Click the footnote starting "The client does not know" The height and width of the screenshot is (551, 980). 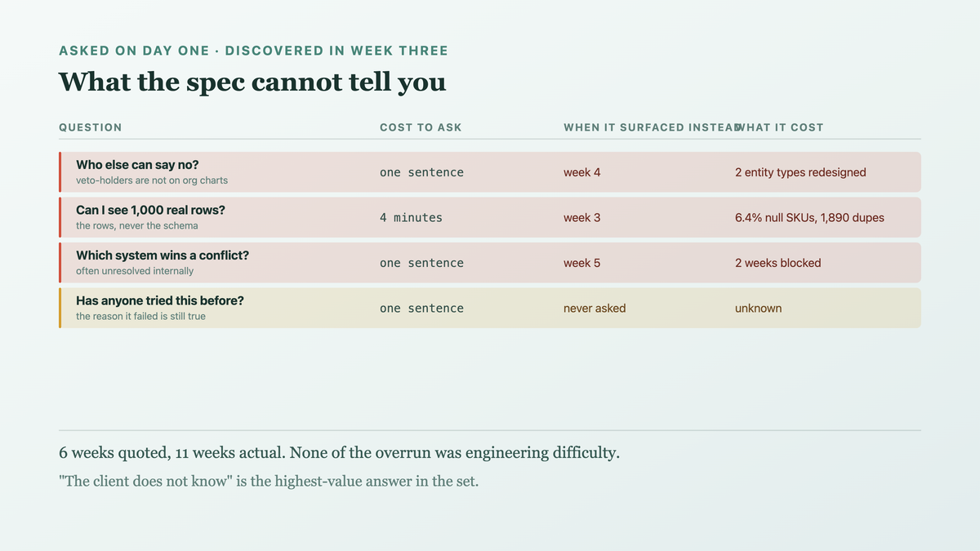pyautogui.click(x=269, y=481)
